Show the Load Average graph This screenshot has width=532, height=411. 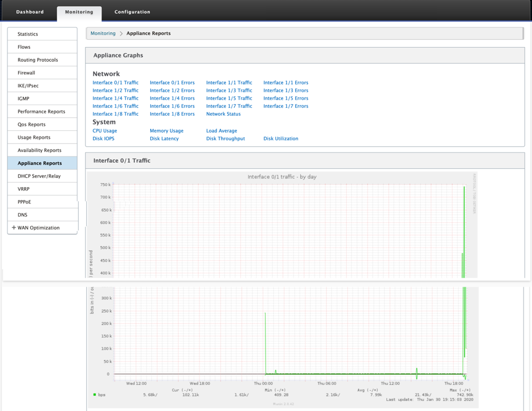(x=222, y=130)
